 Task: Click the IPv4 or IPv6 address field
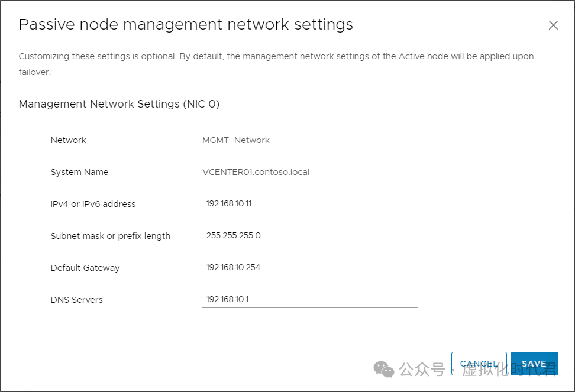pos(309,203)
